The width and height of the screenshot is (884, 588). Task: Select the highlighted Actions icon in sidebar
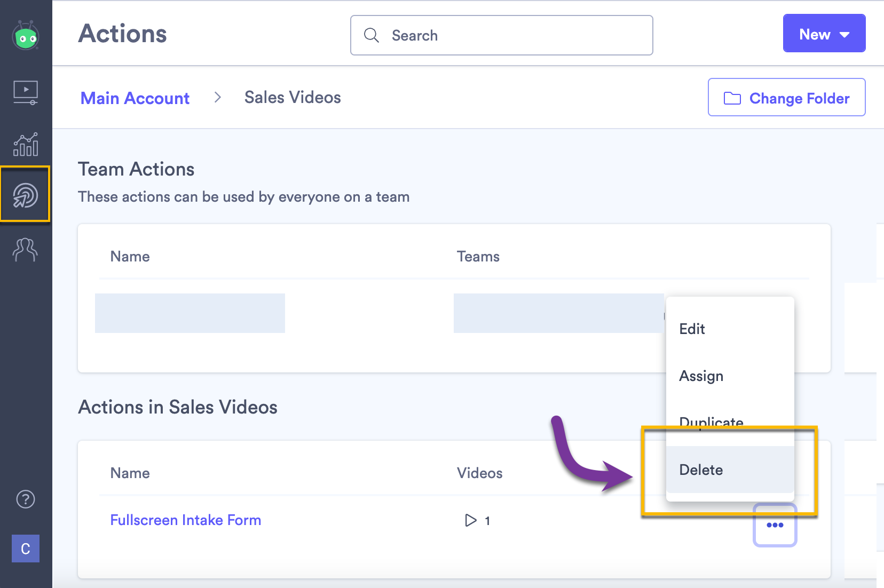point(25,195)
